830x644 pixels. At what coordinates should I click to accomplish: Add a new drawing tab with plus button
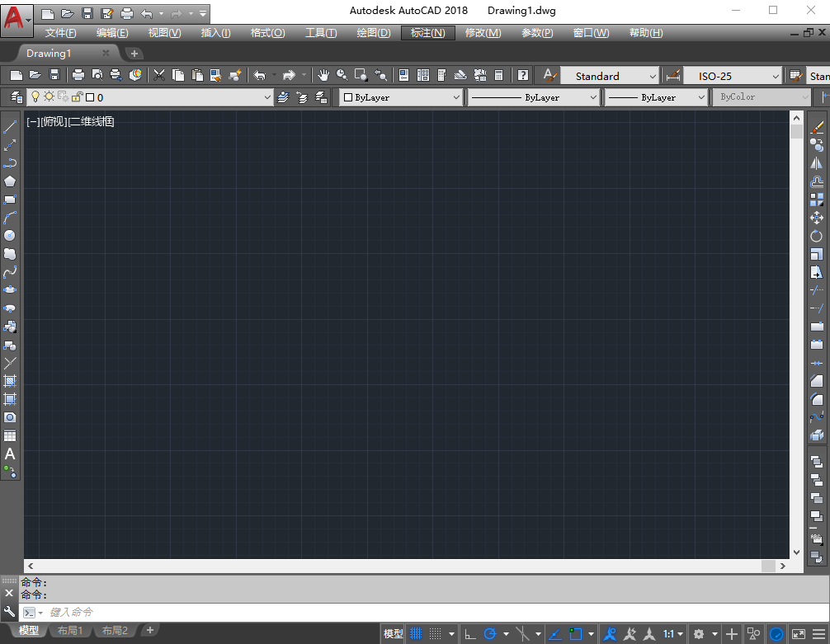click(x=134, y=53)
